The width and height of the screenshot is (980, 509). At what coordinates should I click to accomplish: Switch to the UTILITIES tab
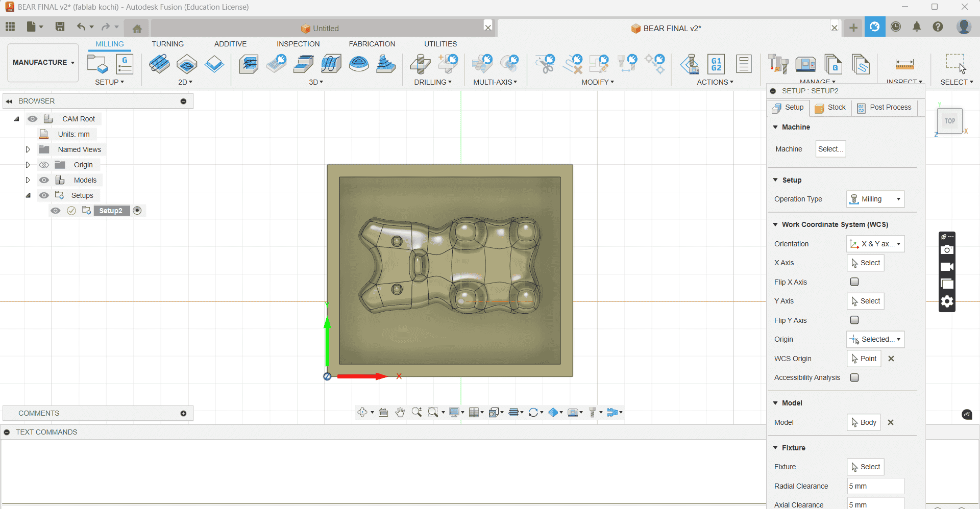pyautogui.click(x=440, y=44)
